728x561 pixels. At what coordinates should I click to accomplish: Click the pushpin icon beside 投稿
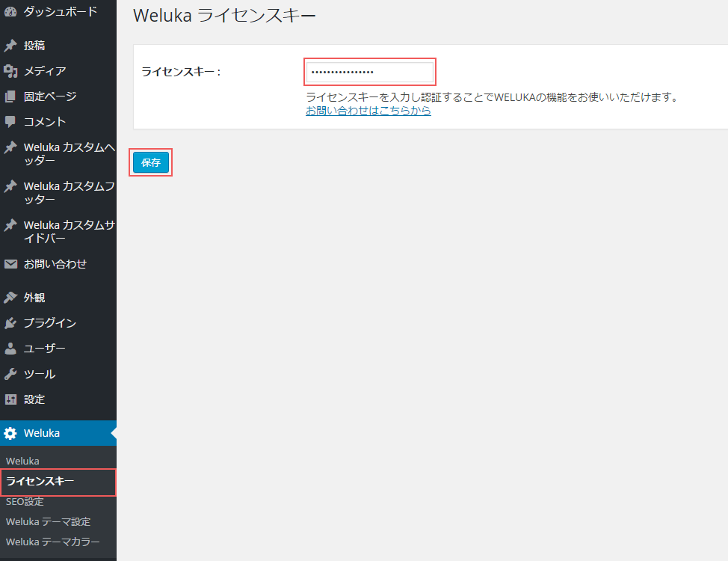(10, 46)
